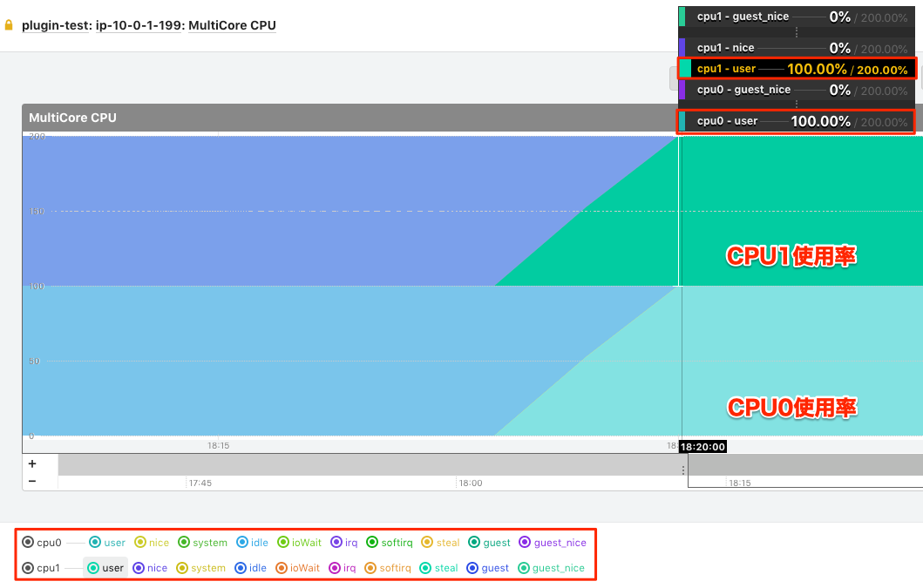Click the lock icon beside the page title

point(10,25)
